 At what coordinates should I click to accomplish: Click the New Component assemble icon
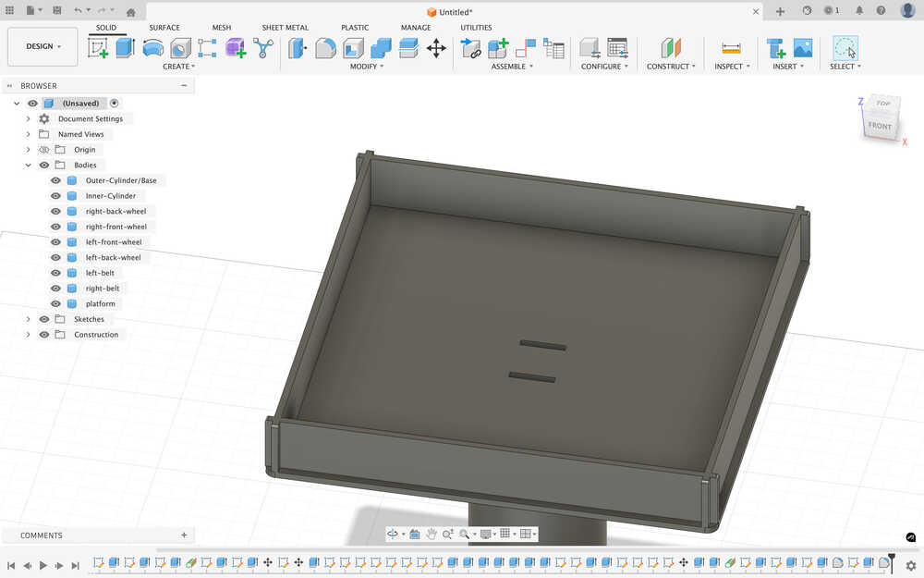click(x=498, y=48)
